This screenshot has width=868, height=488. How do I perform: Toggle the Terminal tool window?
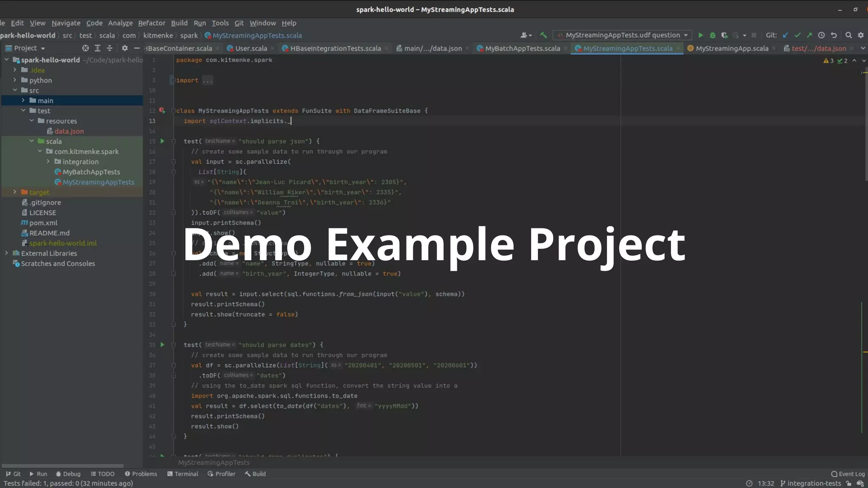pos(183,474)
